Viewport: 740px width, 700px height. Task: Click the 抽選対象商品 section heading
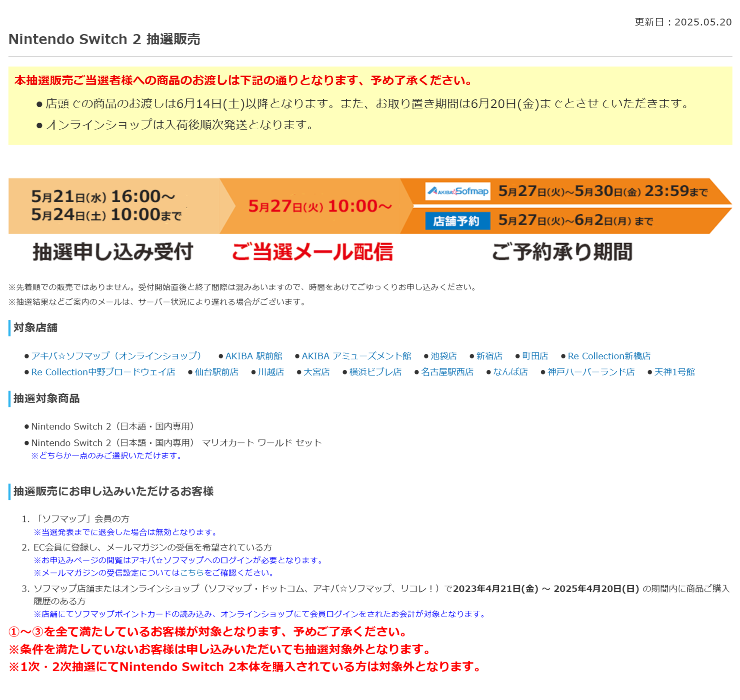click(x=47, y=398)
